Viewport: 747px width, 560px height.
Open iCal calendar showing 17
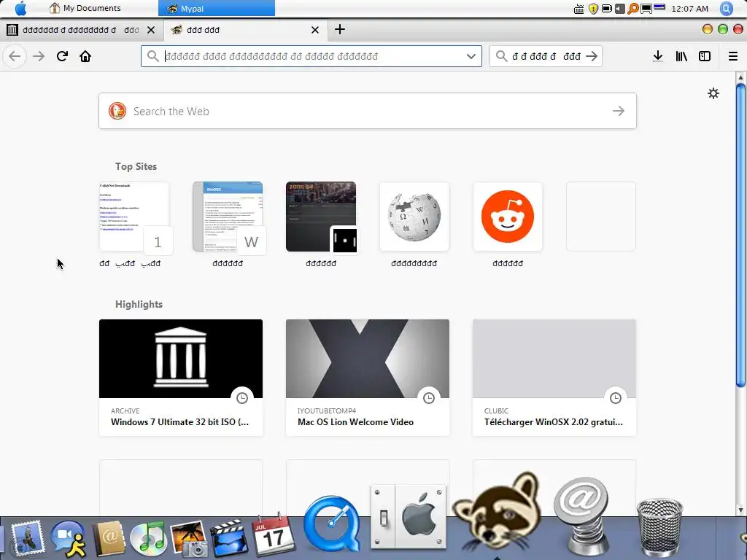pyautogui.click(x=273, y=535)
